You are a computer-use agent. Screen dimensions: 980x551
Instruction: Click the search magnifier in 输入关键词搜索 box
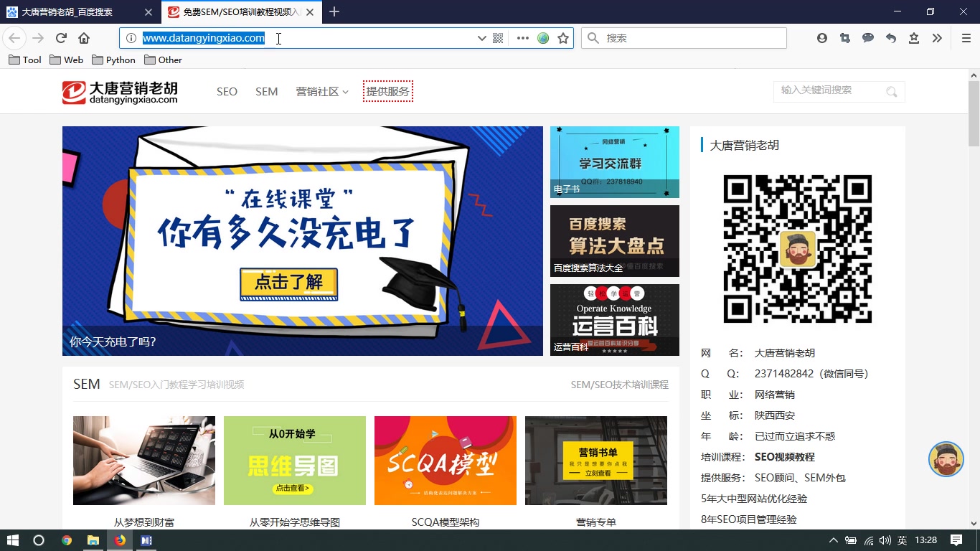(892, 92)
